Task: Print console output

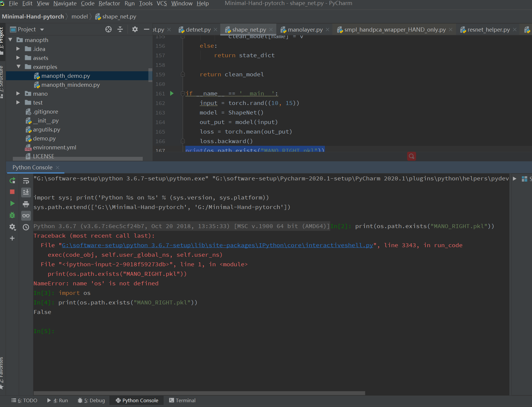Action: [26, 204]
